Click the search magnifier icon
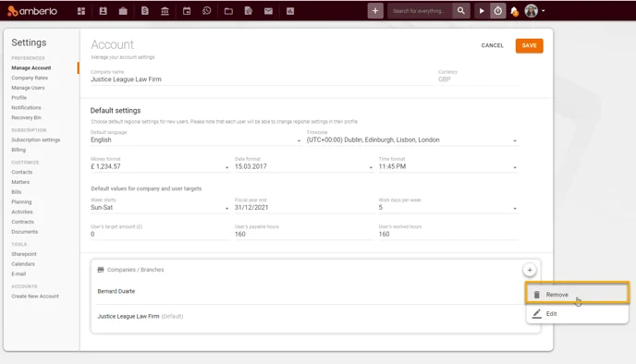Screen dimensions: 636x364 [x=460, y=11]
